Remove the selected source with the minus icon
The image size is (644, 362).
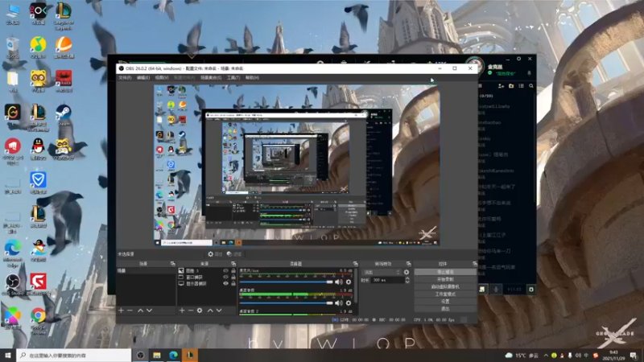pos(191,311)
